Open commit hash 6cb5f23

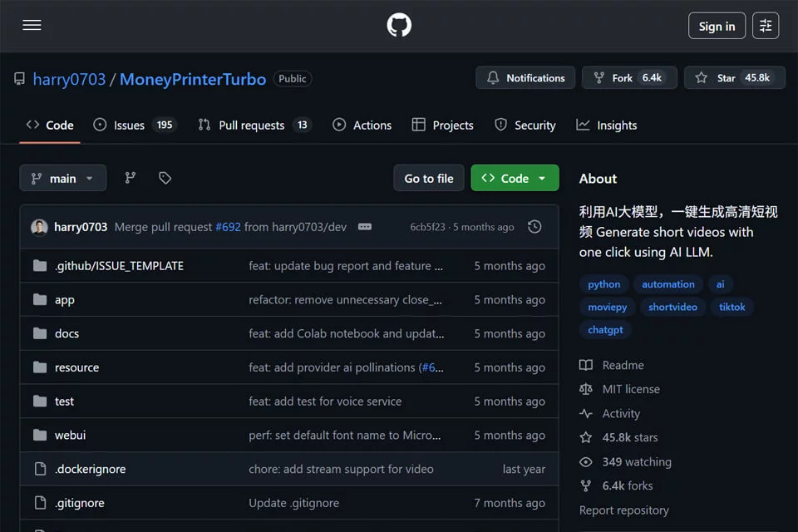coord(427,227)
